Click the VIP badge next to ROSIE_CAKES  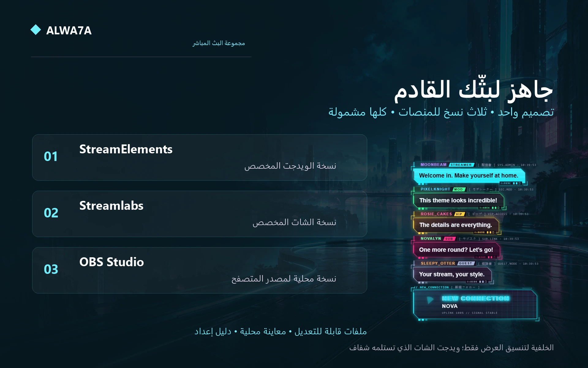(x=459, y=214)
